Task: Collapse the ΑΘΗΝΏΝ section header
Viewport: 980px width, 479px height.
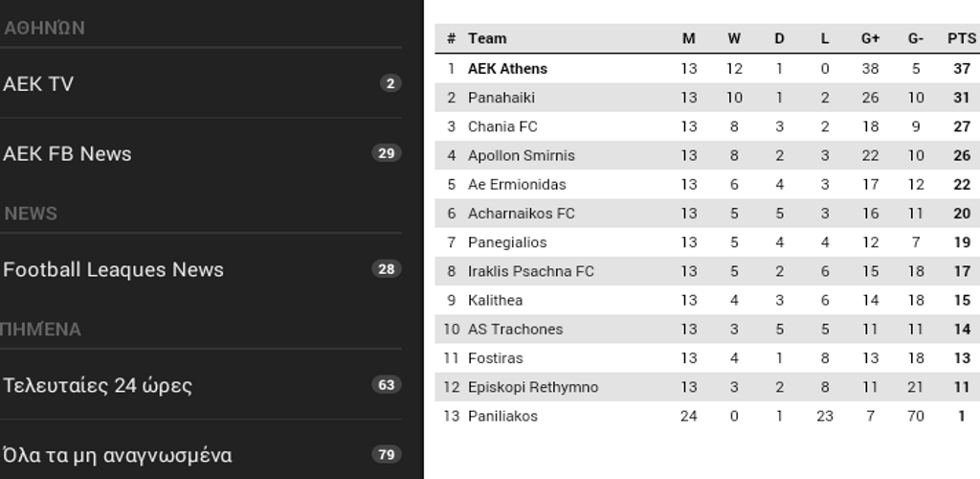Action: click(44, 28)
